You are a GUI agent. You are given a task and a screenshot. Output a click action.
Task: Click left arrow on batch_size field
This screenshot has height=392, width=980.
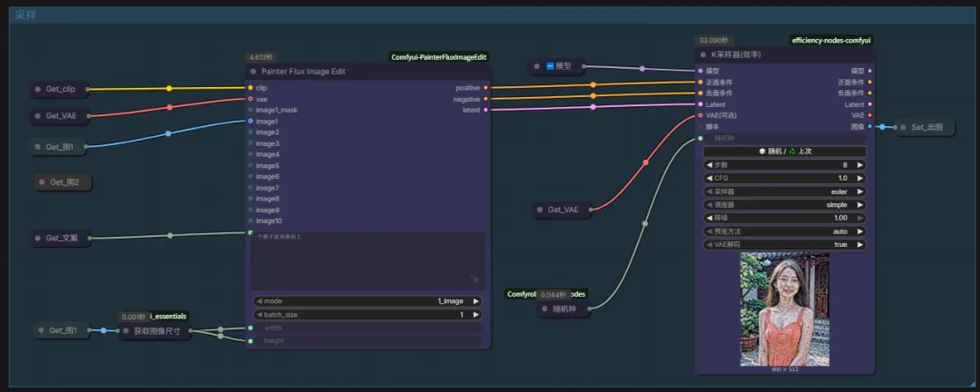[260, 315]
